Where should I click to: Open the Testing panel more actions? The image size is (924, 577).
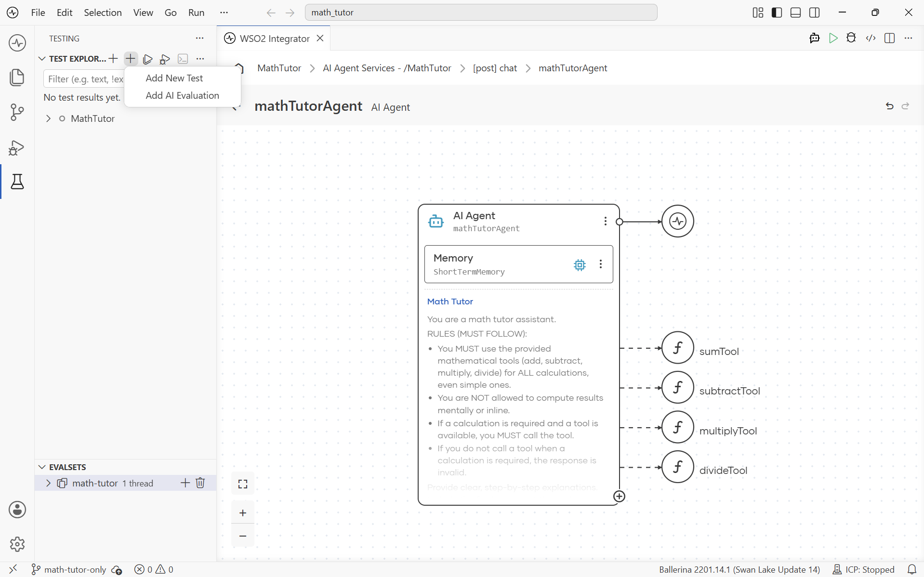pos(199,39)
